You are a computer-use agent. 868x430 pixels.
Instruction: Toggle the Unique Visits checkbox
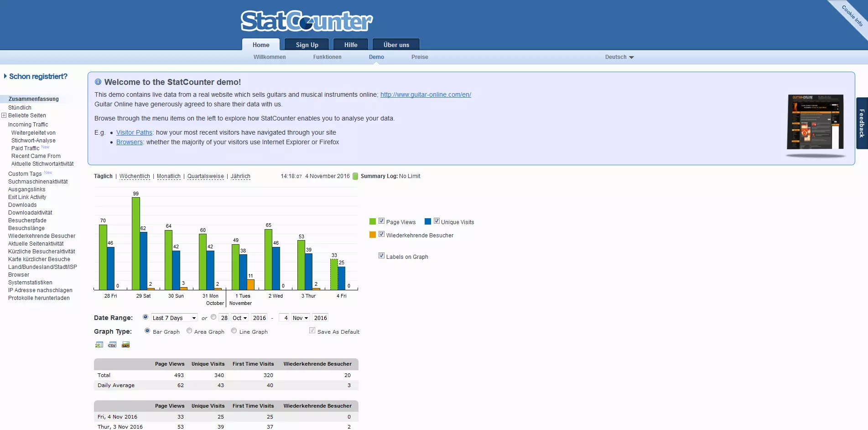[437, 221]
